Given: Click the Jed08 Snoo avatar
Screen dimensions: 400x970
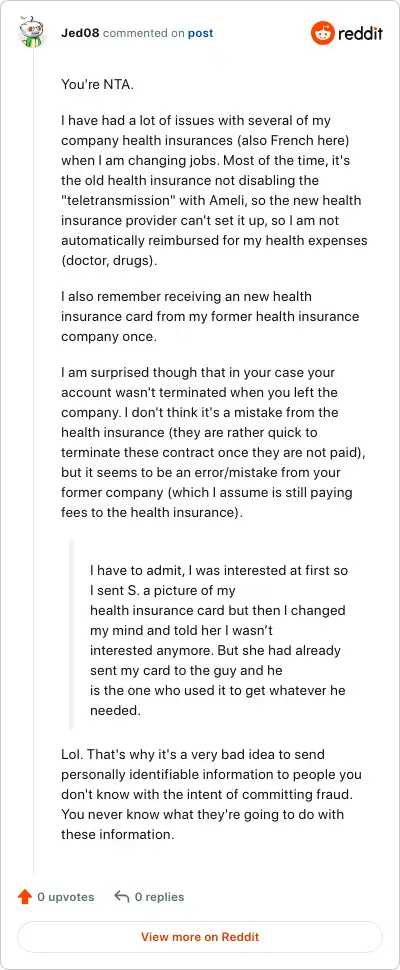Looking at the screenshot, I should click(33, 33).
